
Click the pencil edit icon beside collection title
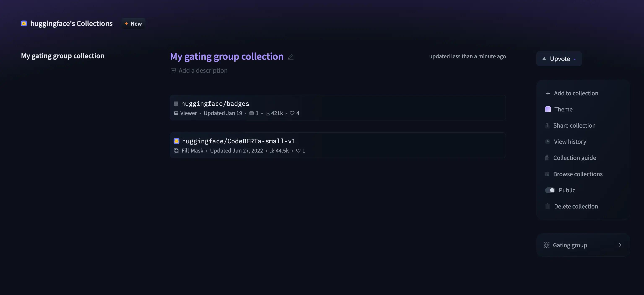point(290,57)
